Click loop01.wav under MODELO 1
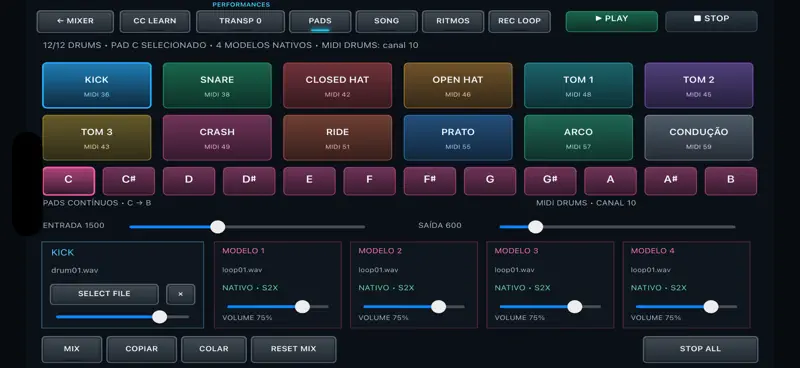This screenshot has height=368, width=800. pyautogui.click(x=242, y=270)
